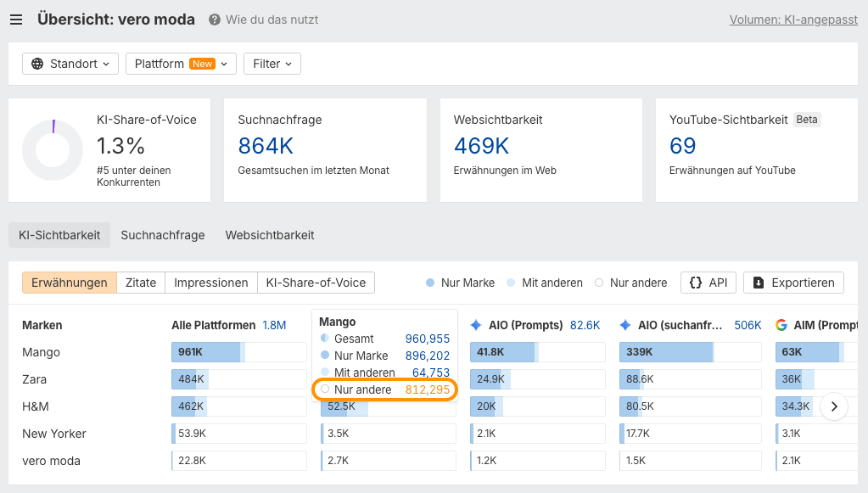Click the Gesamt half-circle tooltip icon
Image resolution: width=868 pixels, height=493 pixels.
[x=325, y=338]
